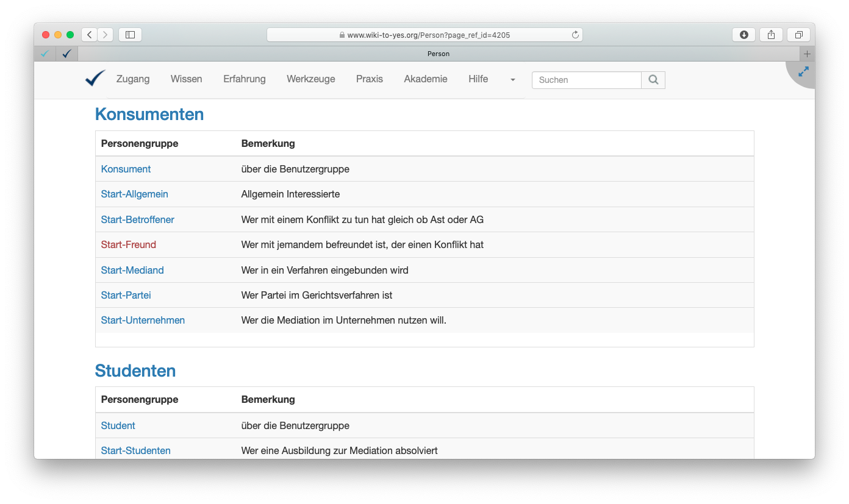Show all tabs overview icon
This screenshot has width=849, height=504.
click(798, 35)
